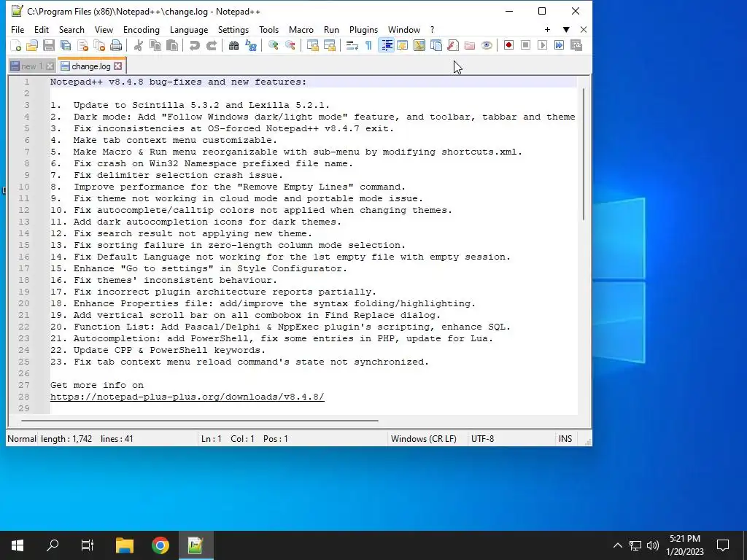Open the File menu
This screenshot has height=560, width=747.
coord(18,29)
